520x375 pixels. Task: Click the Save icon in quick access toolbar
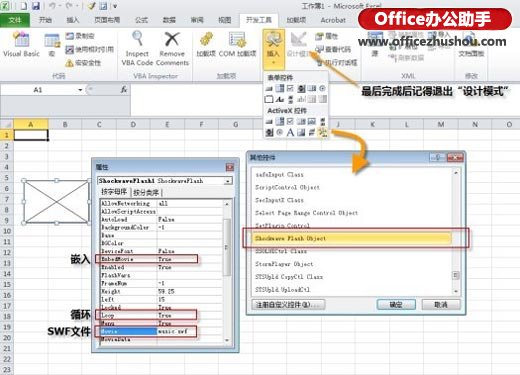click(36, 5)
